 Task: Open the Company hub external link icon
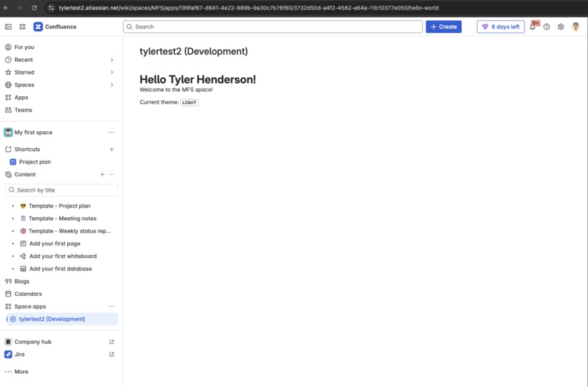pos(112,342)
